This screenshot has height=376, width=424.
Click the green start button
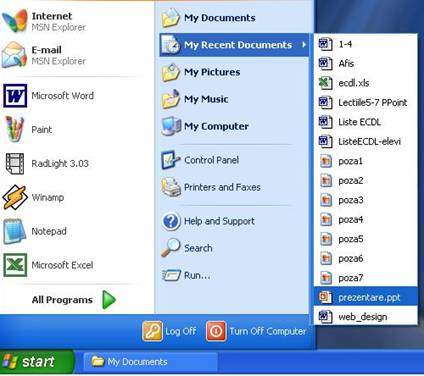click(x=37, y=362)
